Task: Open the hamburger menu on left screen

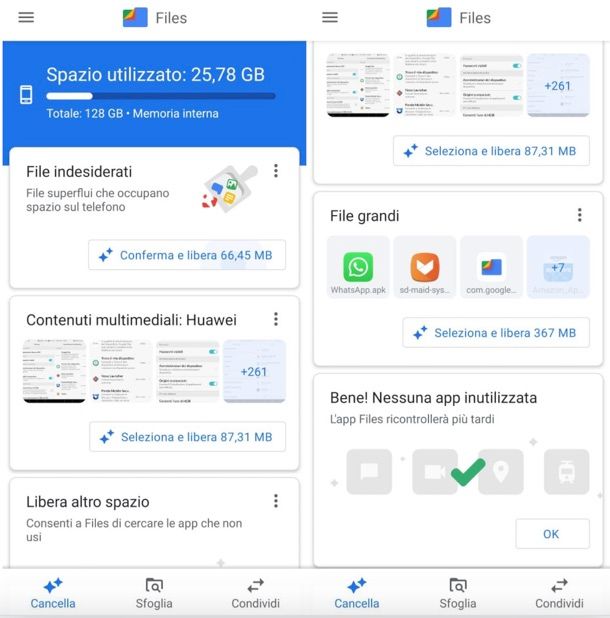Action: (x=26, y=17)
